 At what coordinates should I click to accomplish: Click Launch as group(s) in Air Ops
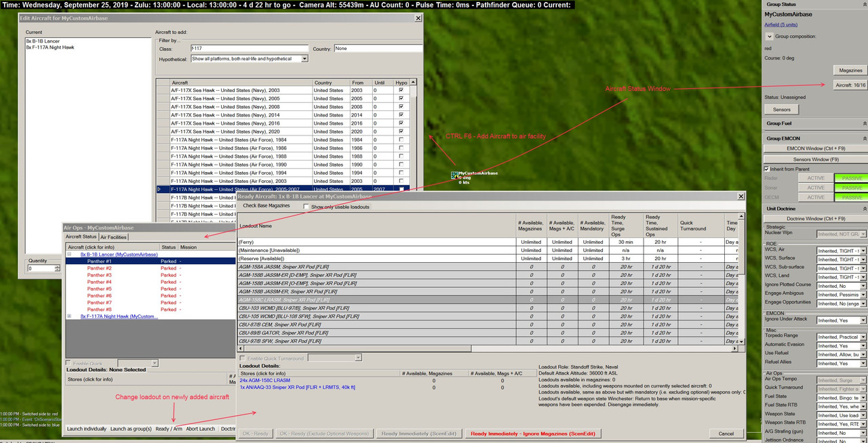coord(131,429)
